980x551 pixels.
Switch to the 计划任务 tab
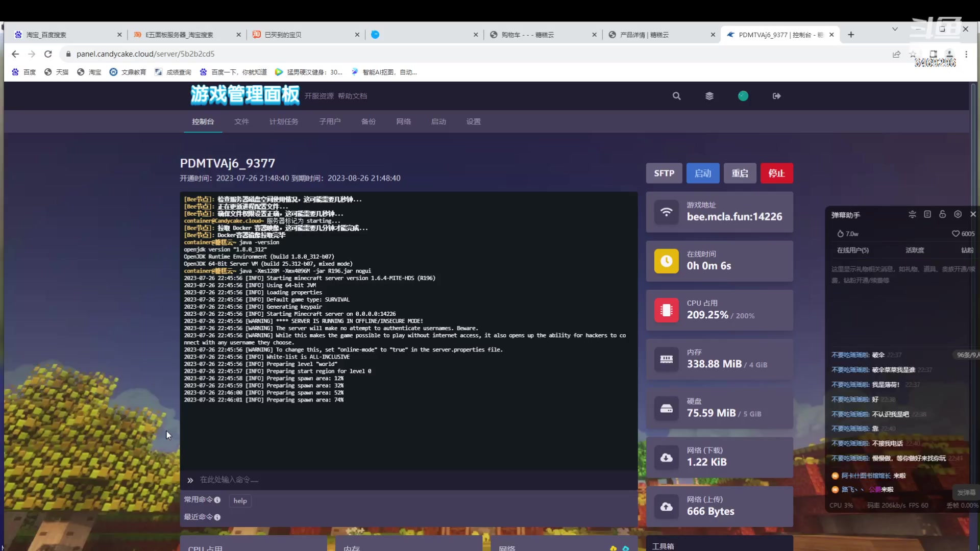(x=284, y=121)
